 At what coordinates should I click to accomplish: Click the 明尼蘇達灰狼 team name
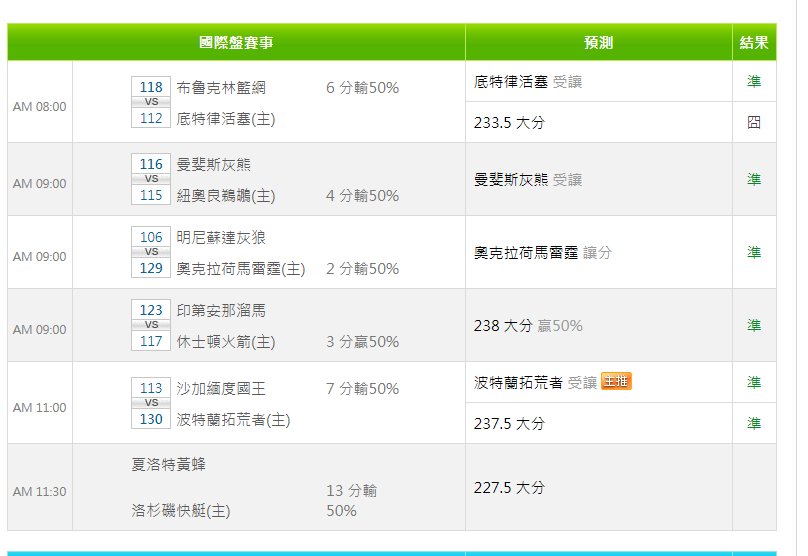221,237
